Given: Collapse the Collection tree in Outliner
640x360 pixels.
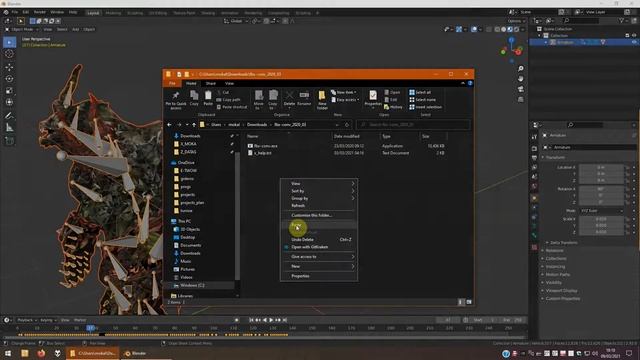Looking at the screenshot, I should pyautogui.click(x=540, y=36).
